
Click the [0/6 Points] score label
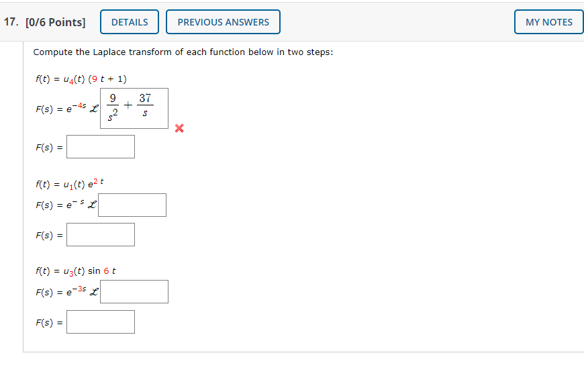point(57,21)
